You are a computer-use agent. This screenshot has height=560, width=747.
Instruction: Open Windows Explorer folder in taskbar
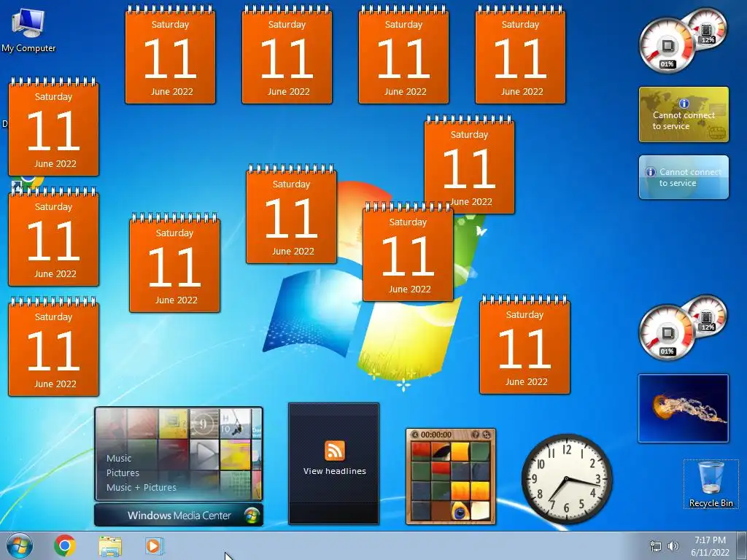(x=110, y=546)
